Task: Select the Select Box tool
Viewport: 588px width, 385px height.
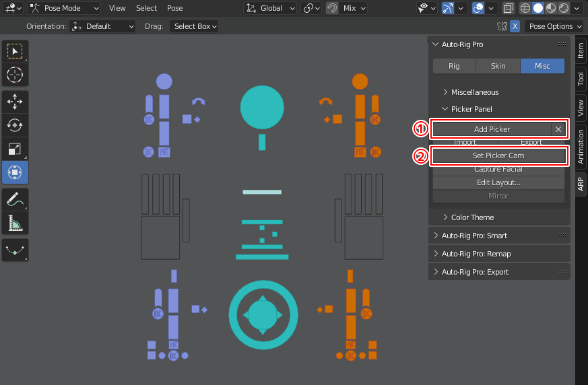Action: click(15, 52)
